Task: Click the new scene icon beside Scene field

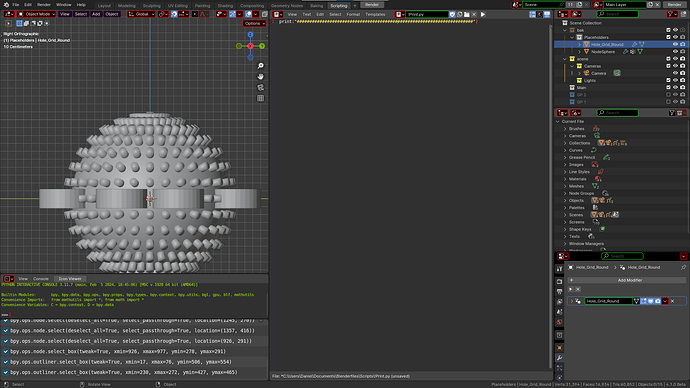Action: coord(580,4)
